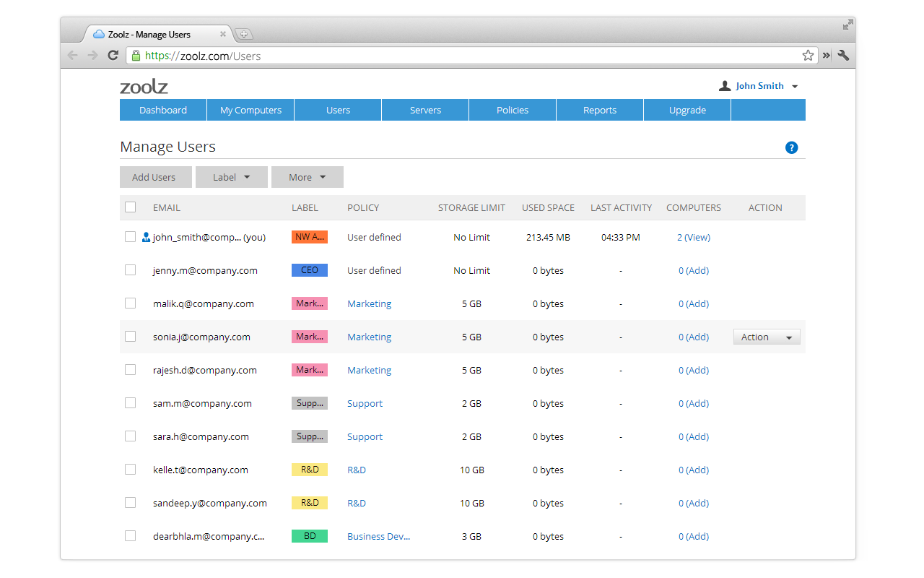Tick the malik.q@company.com checkbox

[x=130, y=303]
